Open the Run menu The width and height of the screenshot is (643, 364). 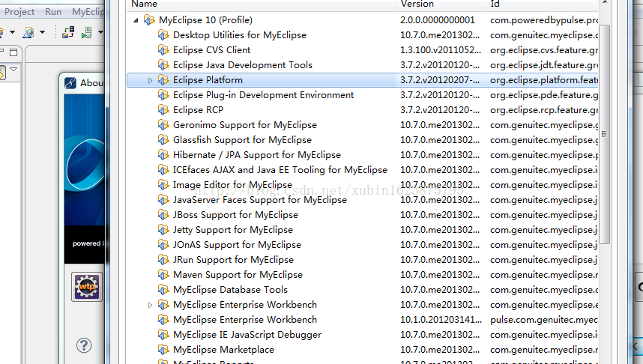point(53,11)
